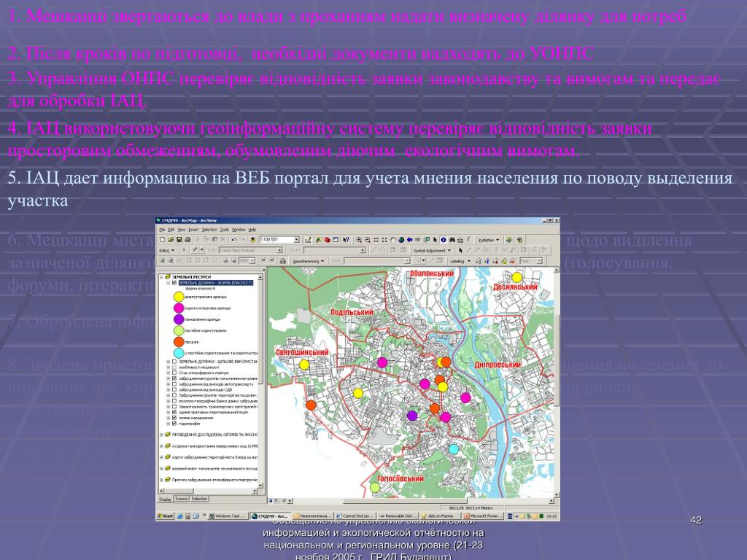Open the map scale 1:108 557 dropdown
The image size is (747, 560).
(297, 239)
